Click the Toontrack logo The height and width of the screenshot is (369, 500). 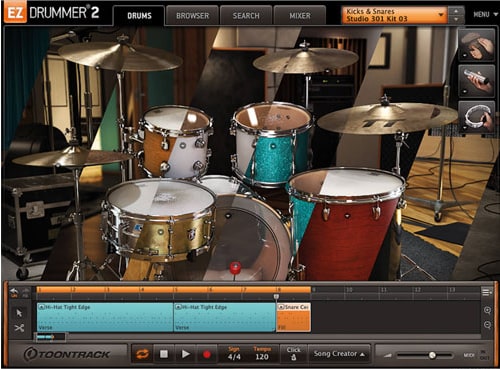coord(67,354)
